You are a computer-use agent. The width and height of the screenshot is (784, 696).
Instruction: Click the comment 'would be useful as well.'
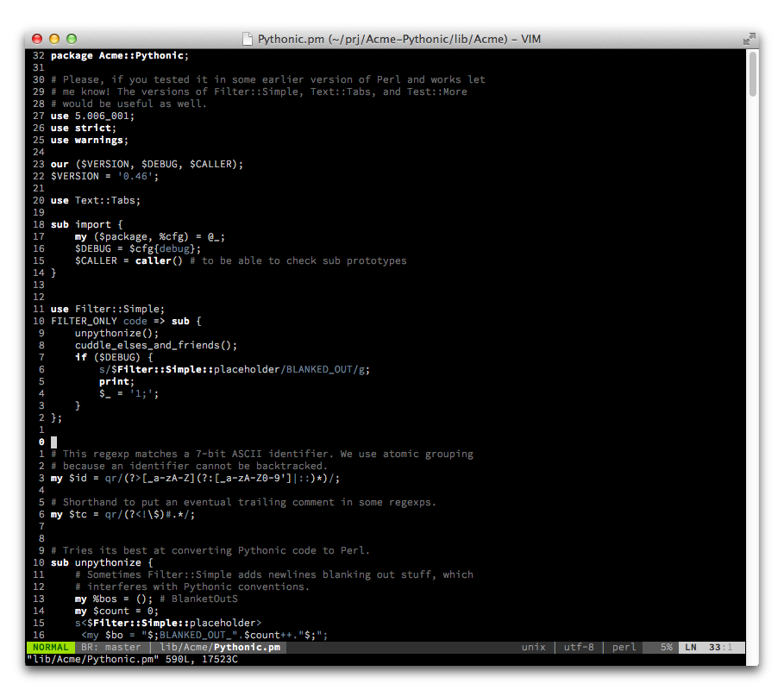tap(129, 103)
